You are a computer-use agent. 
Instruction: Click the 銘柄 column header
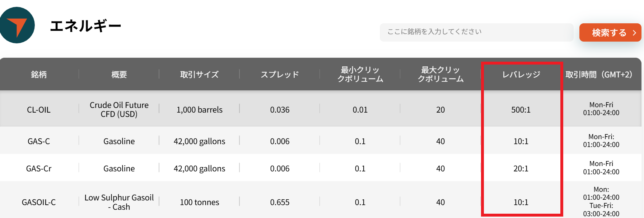point(39,75)
